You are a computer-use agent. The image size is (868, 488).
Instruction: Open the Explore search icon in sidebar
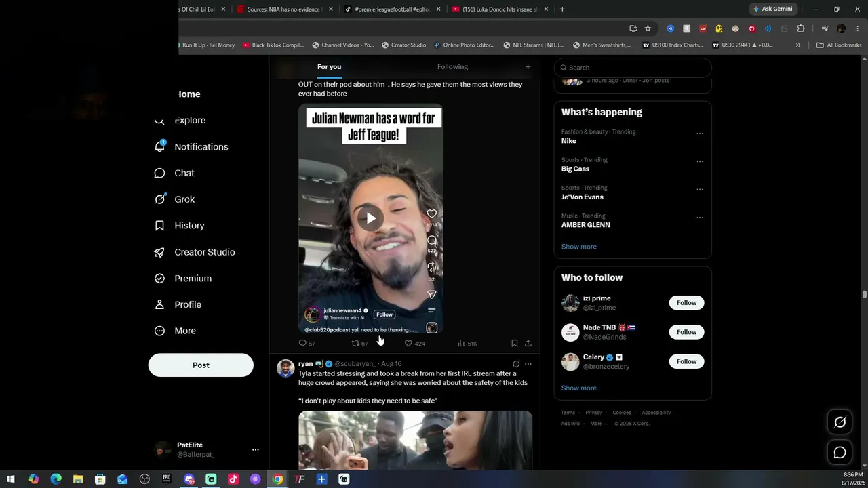(159, 121)
